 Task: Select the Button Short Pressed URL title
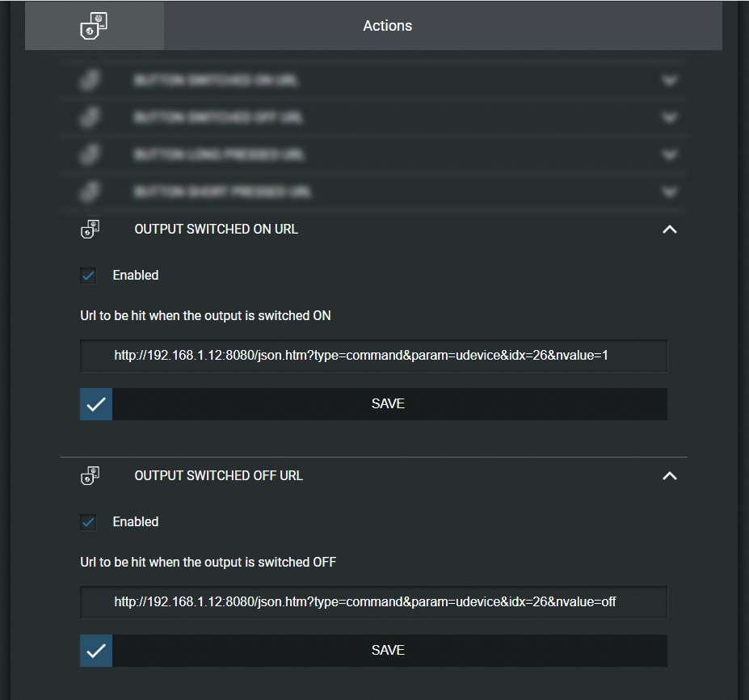click(x=223, y=192)
